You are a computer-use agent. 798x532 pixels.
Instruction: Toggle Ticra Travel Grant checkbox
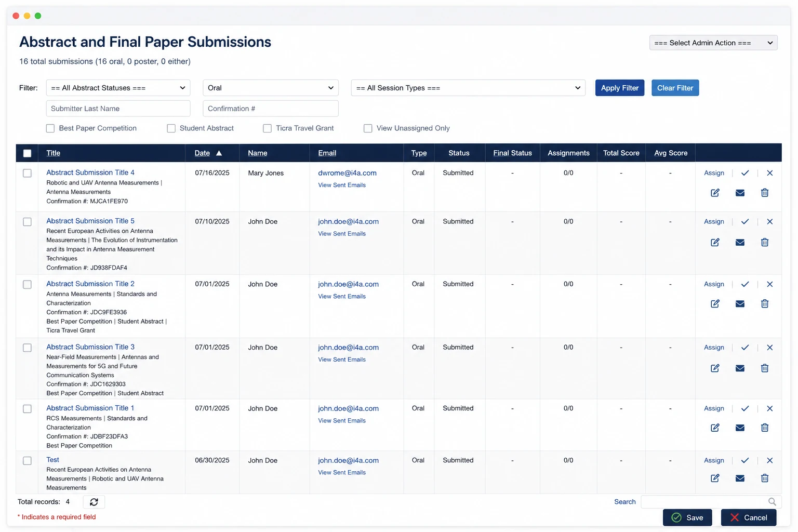click(x=267, y=128)
